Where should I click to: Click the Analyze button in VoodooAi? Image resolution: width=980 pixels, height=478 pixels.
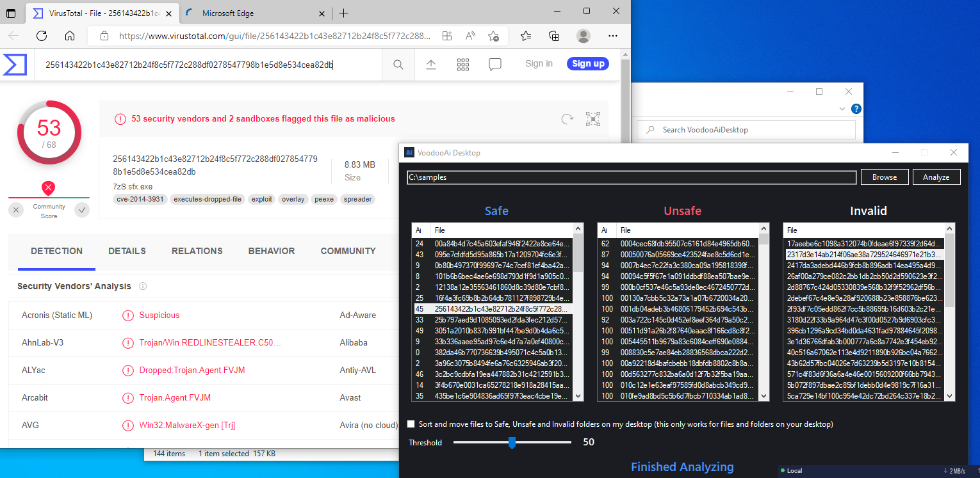(936, 177)
